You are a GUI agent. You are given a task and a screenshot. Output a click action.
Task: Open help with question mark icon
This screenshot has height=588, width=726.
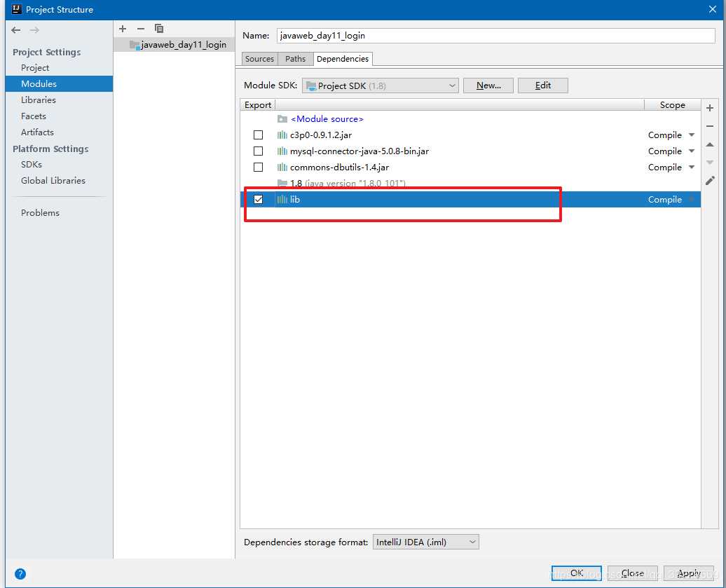(20, 574)
